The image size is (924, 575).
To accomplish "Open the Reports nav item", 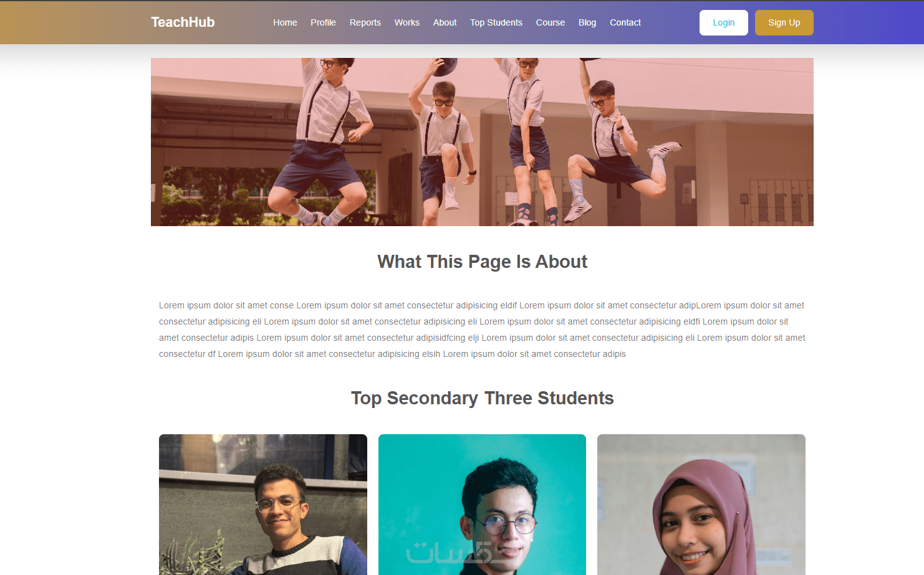I will [x=365, y=22].
